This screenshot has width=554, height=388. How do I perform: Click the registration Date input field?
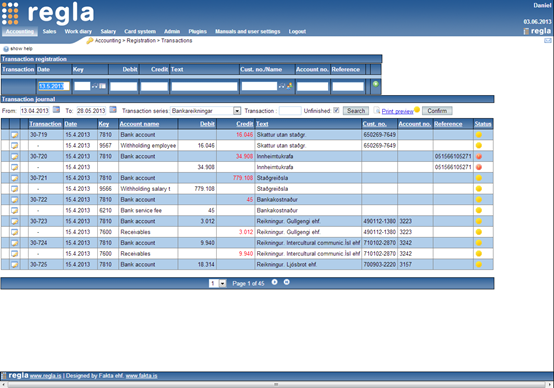click(54, 86)
